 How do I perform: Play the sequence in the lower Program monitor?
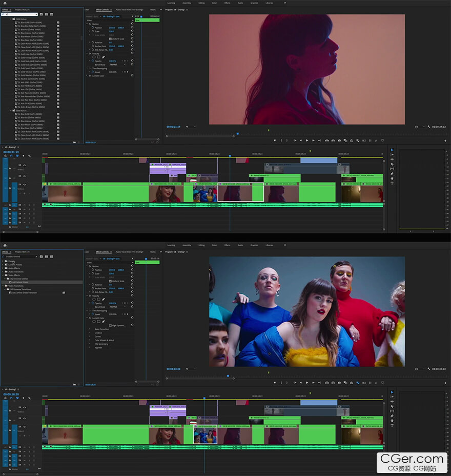point(307,383)
